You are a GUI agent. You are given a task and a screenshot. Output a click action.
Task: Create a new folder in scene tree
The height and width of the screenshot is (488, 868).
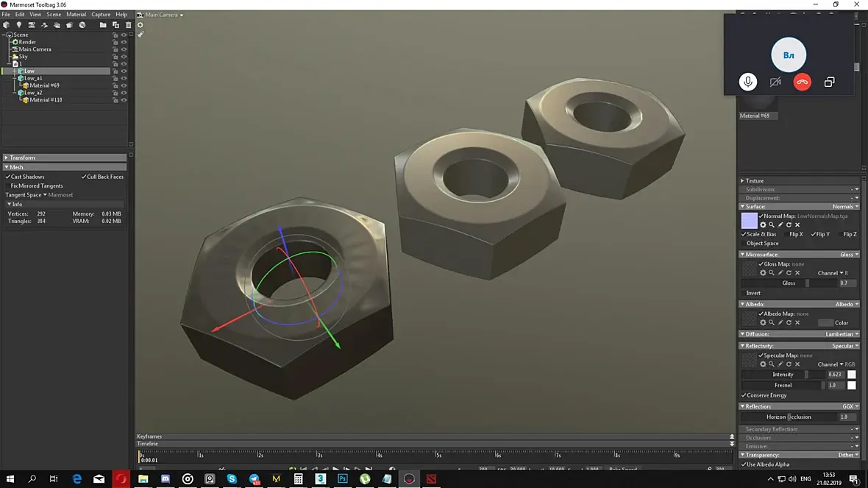103,25
